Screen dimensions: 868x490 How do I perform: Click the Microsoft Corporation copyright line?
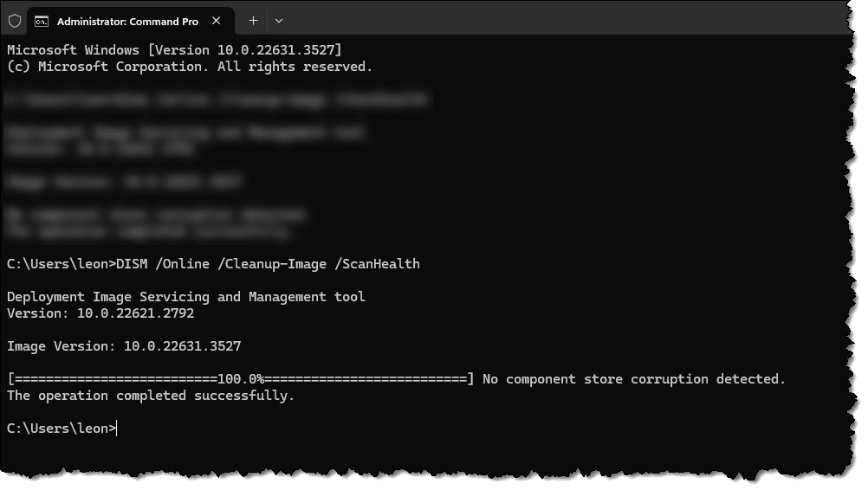coord(190,66)
